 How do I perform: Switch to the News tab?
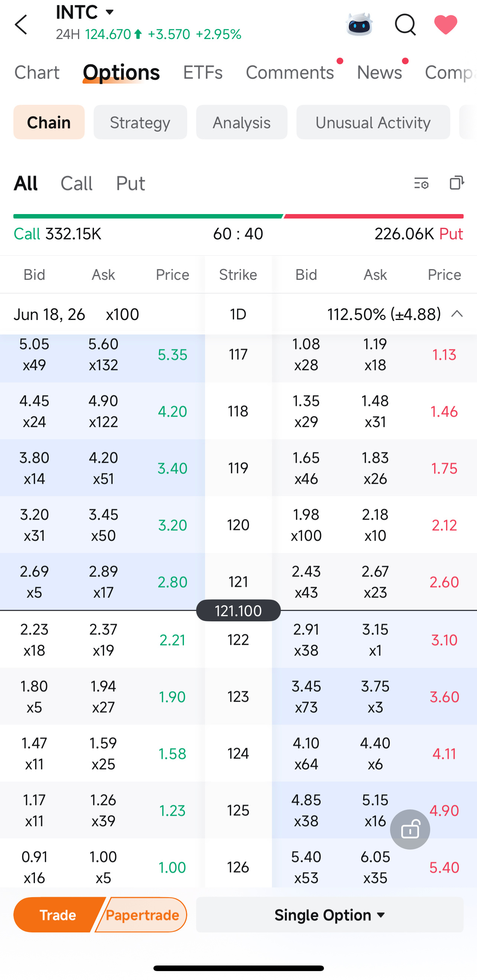[379, 72]
